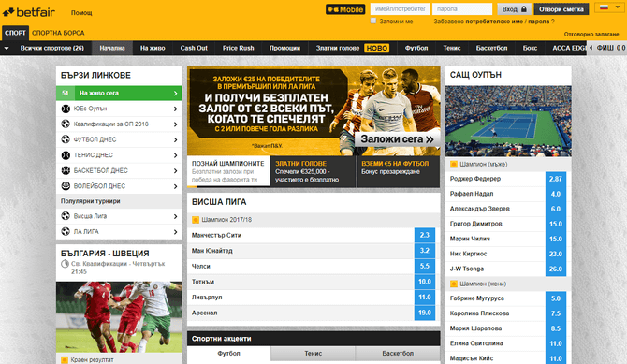The width and height of the screenshot is (627, 364).
Task: Select Манчестър Сити odds 2.3
Action: (x=424, y=235)
